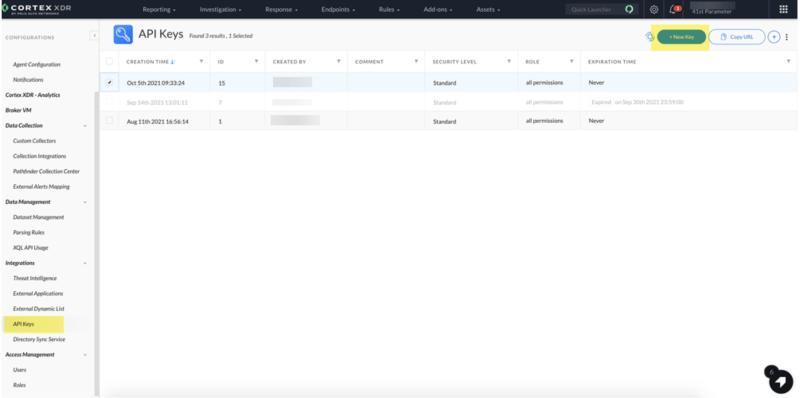Select the Aug 11th 2021 key checkbox
800x398 pixels.
coord(109,120)
